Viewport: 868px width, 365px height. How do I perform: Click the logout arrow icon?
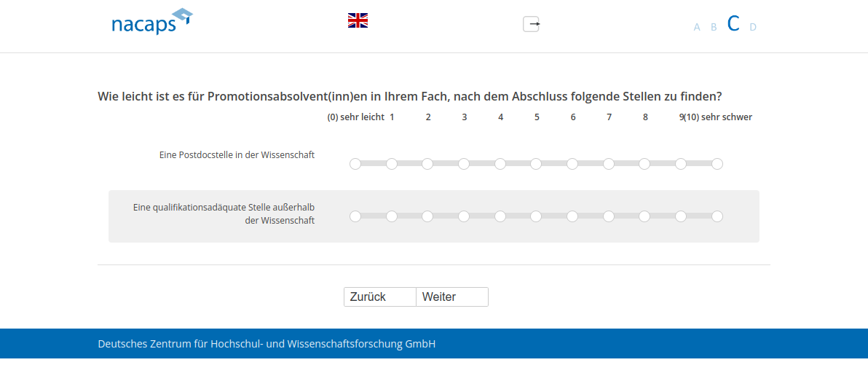pyautogui.click(x=532, y=24)
